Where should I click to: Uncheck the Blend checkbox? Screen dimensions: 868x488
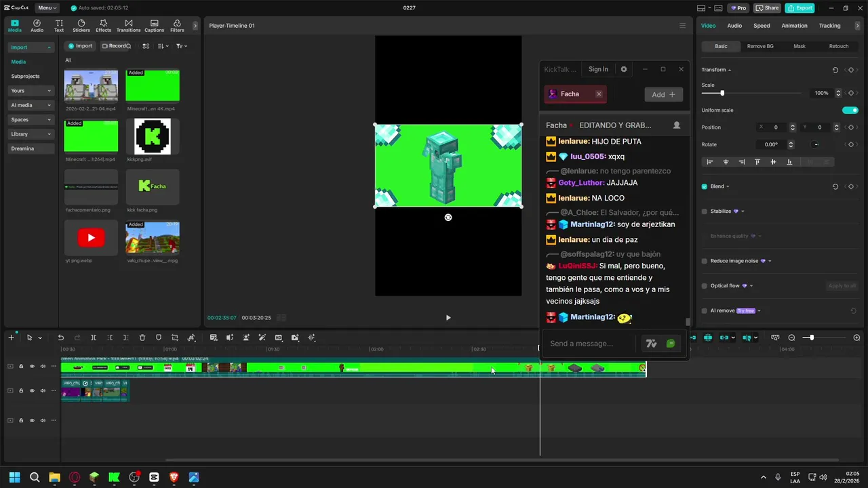[705, 186]
